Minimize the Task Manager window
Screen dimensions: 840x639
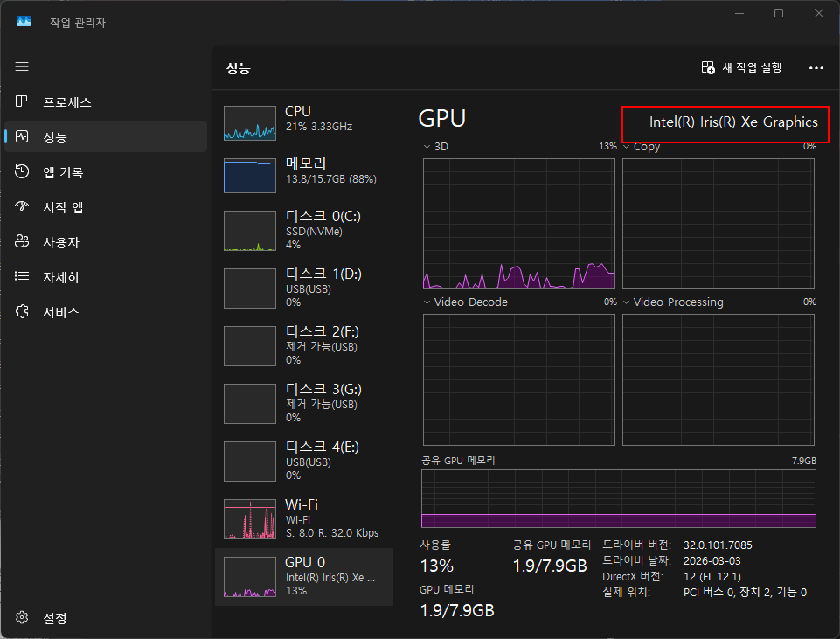pyautogui.click(x=739, y=13)
